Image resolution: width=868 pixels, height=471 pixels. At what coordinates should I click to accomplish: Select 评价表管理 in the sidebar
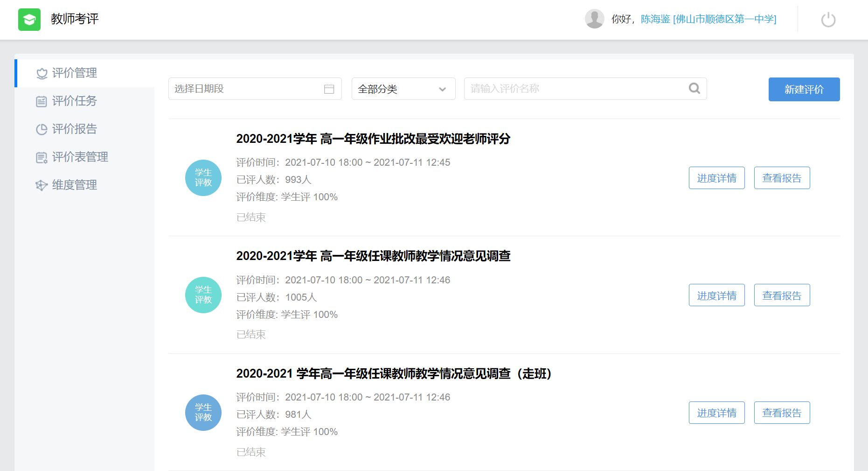[80, 157]
